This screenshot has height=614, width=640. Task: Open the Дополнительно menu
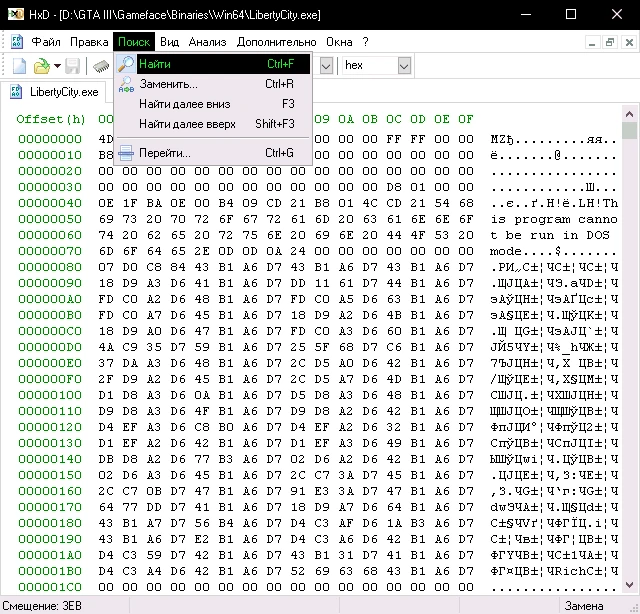tap(276, 42)
